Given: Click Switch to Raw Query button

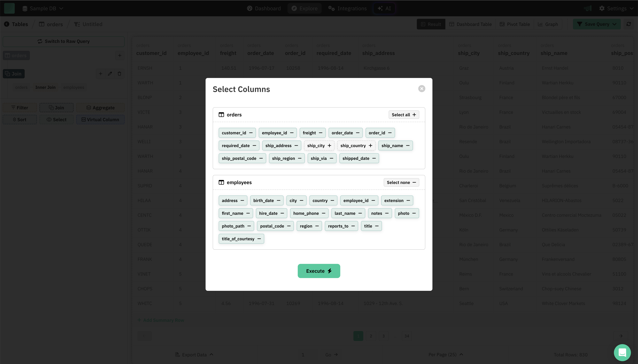Looking at the screenshot, I should point(63,41).
